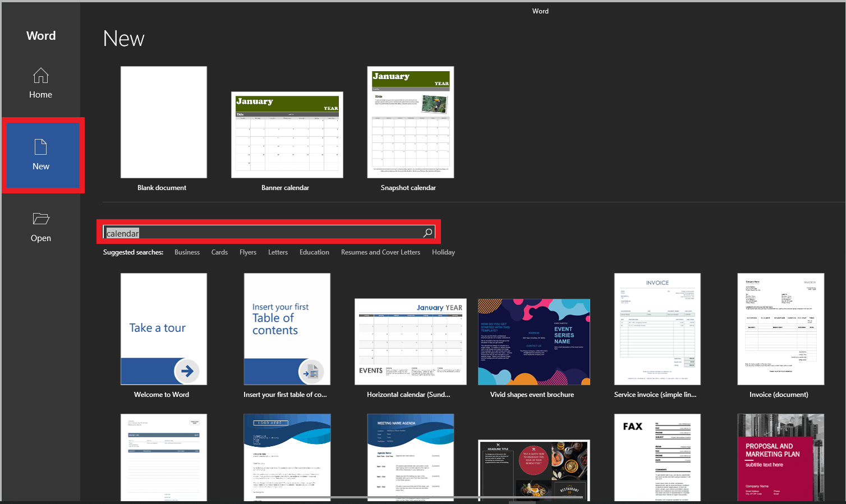Screen dimensions: 846x504
Task: Click the Invoice (document) caption
Action: pos(779,395)
